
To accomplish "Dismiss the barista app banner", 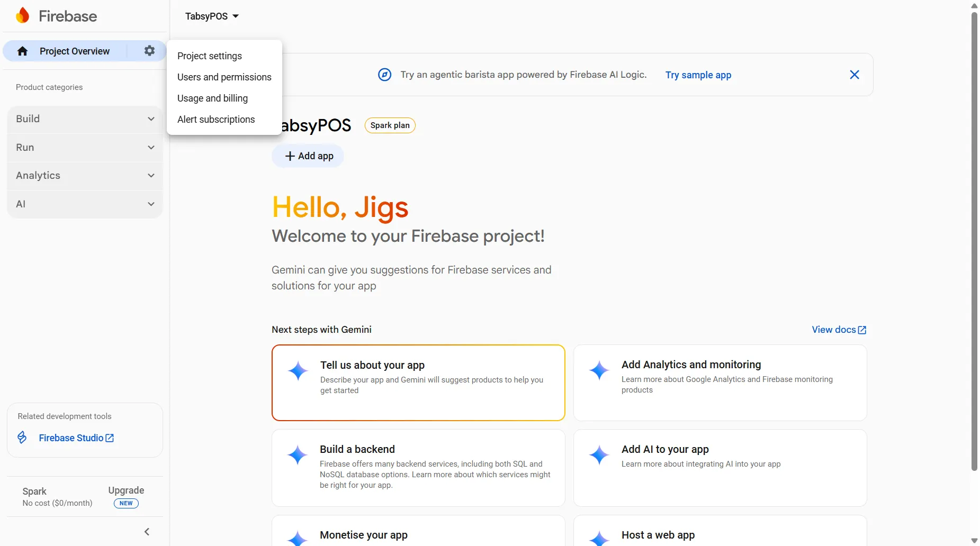I will coord(854,75).
